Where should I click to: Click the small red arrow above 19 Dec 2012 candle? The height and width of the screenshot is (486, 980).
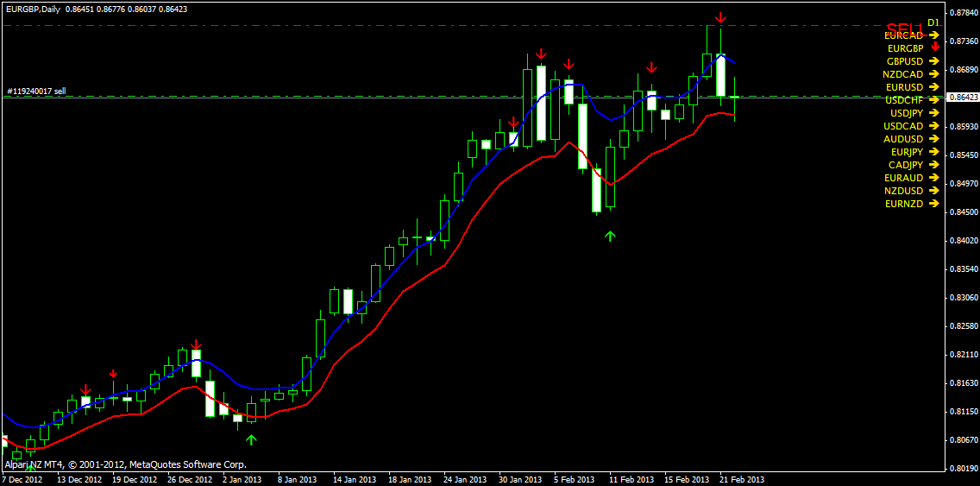113,374
